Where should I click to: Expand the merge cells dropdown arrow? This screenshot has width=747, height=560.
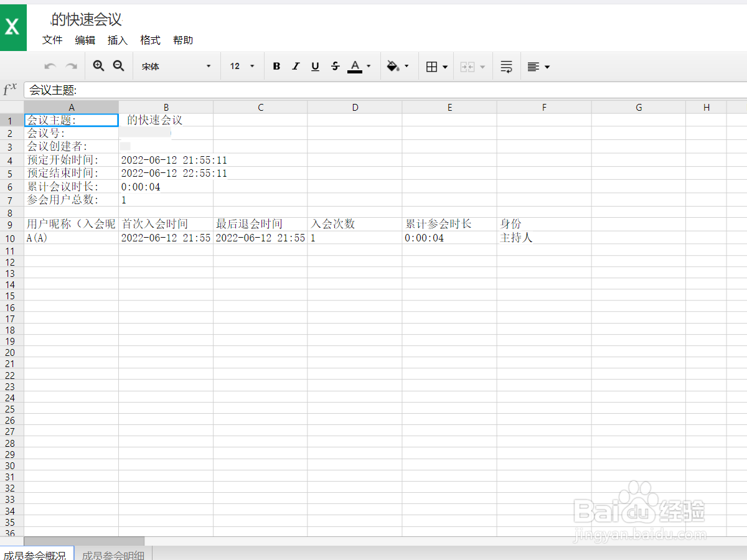pyautogui.click(x=481, y=67)
